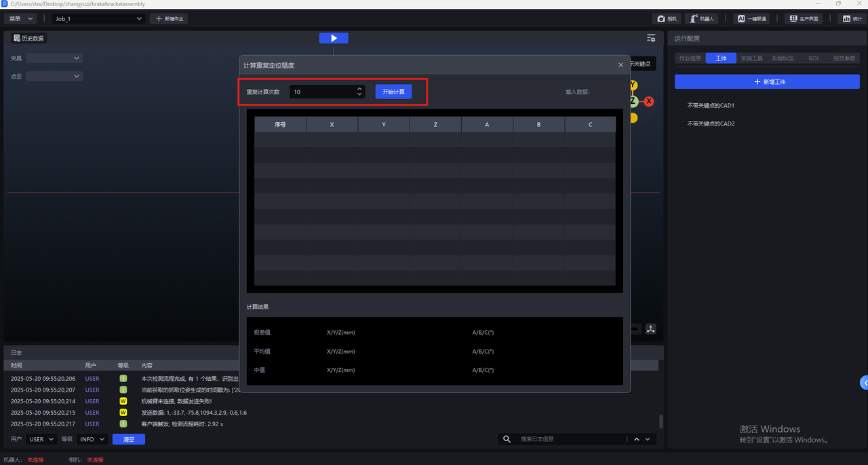Viewport: 868px width, 465px height.
Task: Switch to the 作业信息 tab
Action: pos(690,58)
